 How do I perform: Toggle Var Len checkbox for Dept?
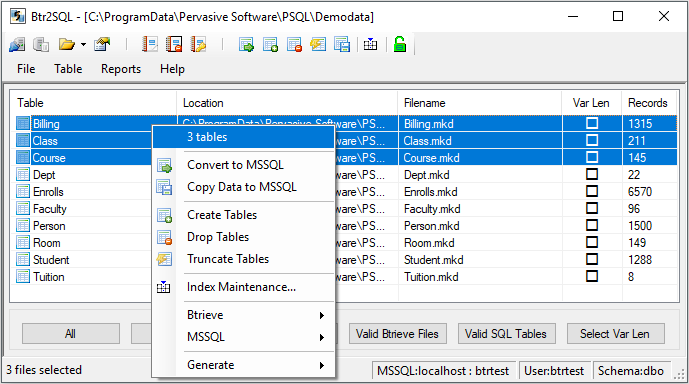592,174
